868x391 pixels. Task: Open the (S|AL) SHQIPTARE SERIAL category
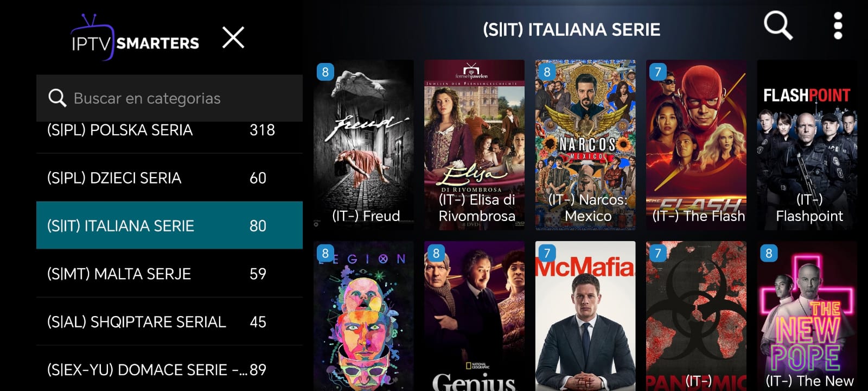pyautogui.click(x=169, y=321)
